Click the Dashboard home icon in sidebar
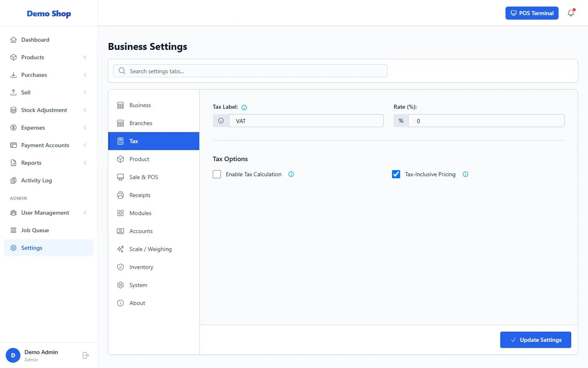The image size is (588, 368). [13, 40]
